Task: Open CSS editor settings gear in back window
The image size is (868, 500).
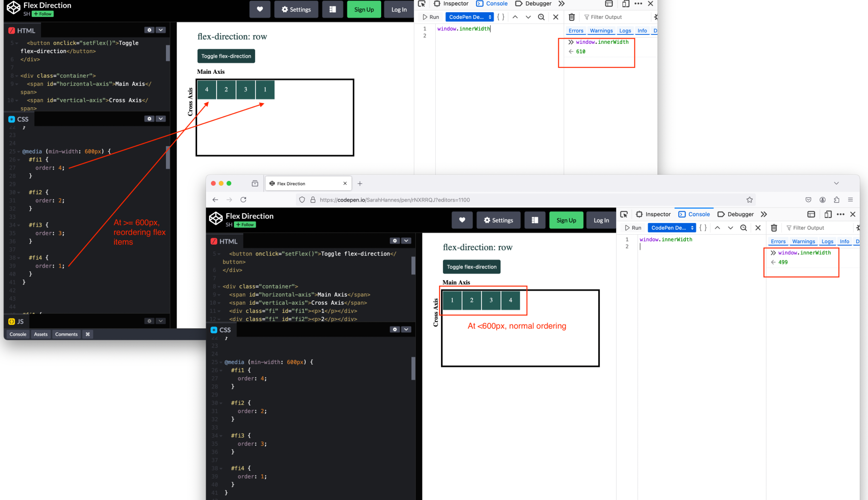Action: click(x=149, y=119)
